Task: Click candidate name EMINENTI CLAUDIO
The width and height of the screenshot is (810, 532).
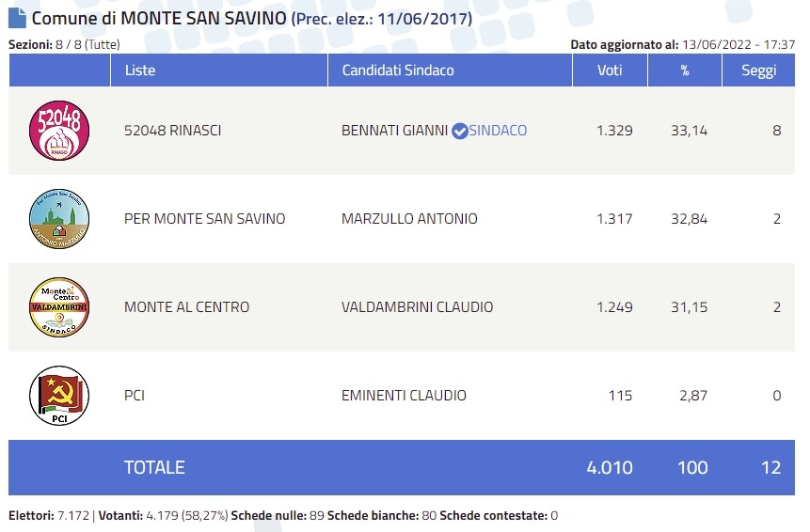Action: (x=404, y=396)
